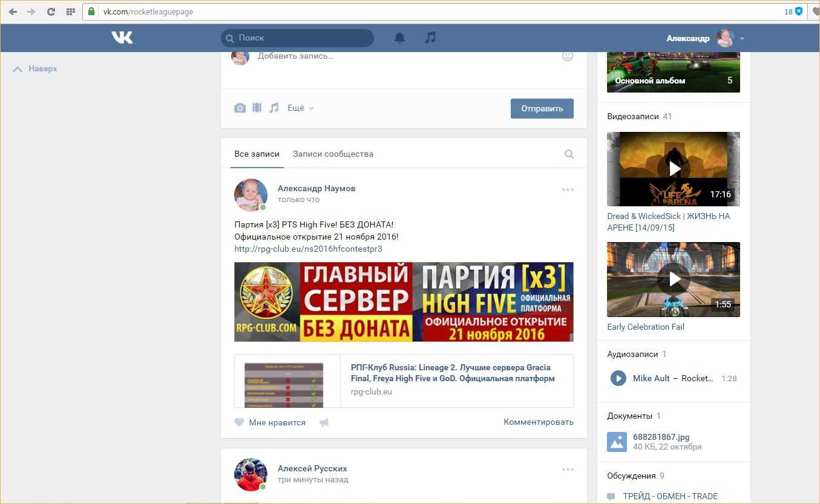The height and width of the screenshot is (504, 820).
Task: Open the Основной альбом thumbnail
Action: point(674,72)
